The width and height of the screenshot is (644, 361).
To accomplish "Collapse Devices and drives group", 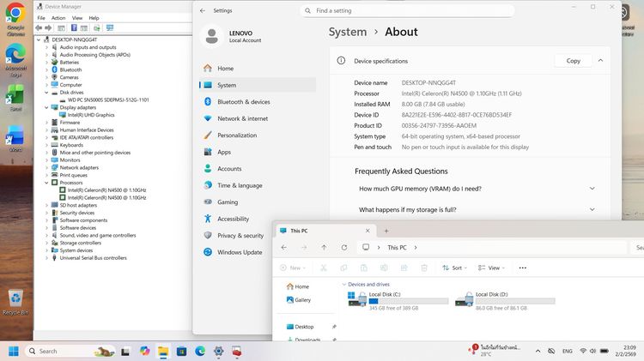I will pos(343,285).
